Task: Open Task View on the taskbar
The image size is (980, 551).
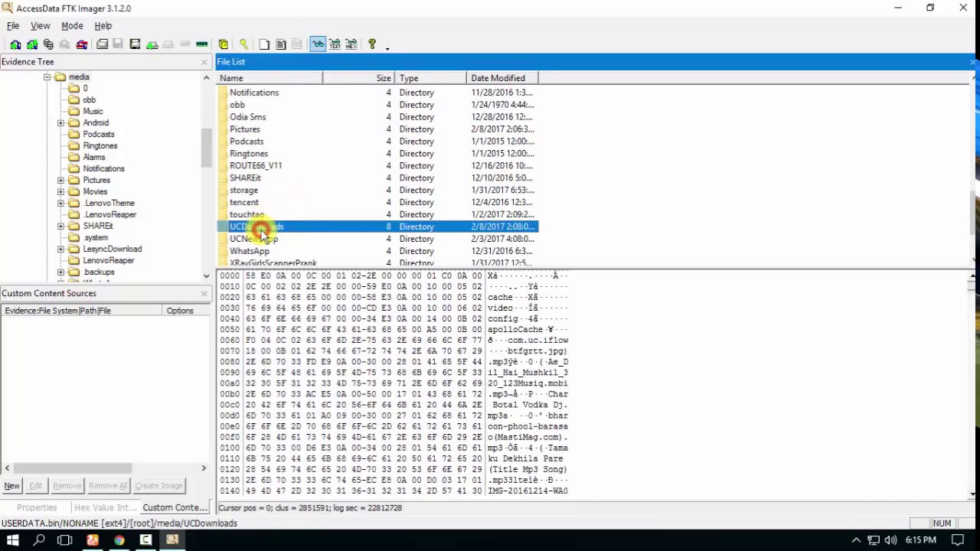Action: pyautogui.click(x=65, y=540)
